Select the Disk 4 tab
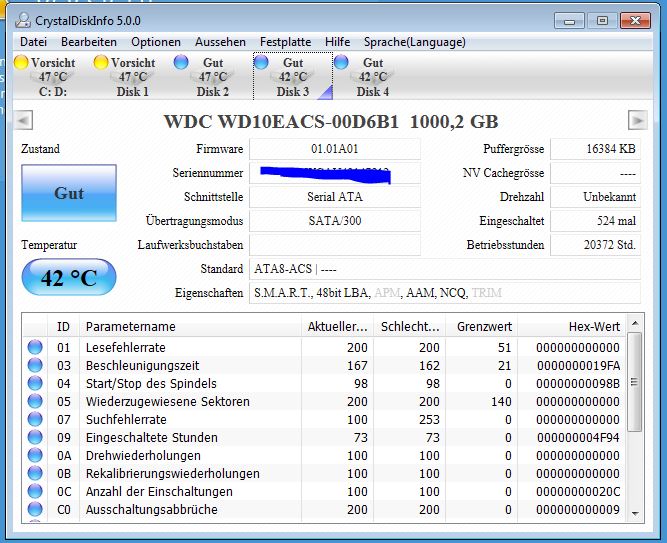667x543 pixels. click(373, 77)
